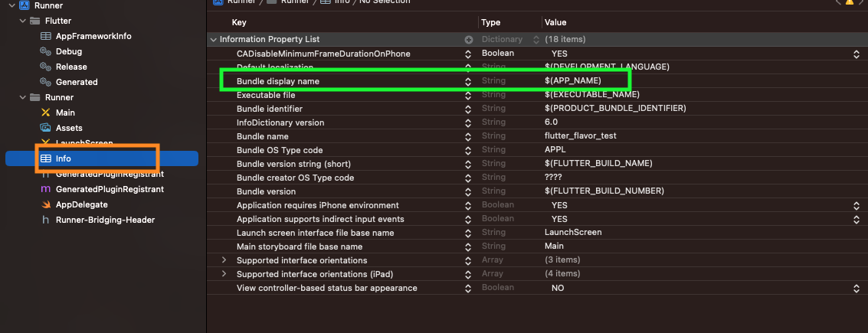The image size is (868, 333).
Task: Click the (3 items) array value
Action: (x=562, y=260)
